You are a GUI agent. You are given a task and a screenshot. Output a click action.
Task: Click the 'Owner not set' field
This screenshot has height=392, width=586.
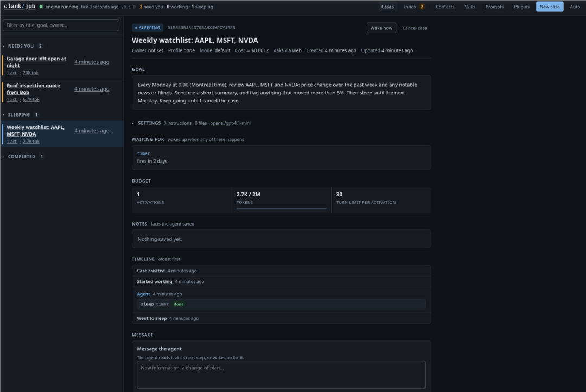click(x=147, y=50)
